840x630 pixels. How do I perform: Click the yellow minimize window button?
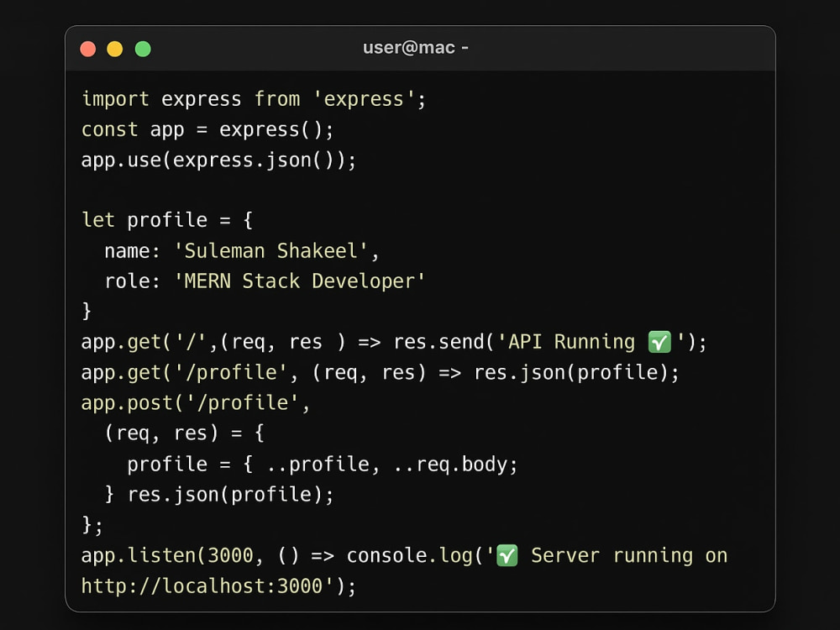(x=114, y=49)
